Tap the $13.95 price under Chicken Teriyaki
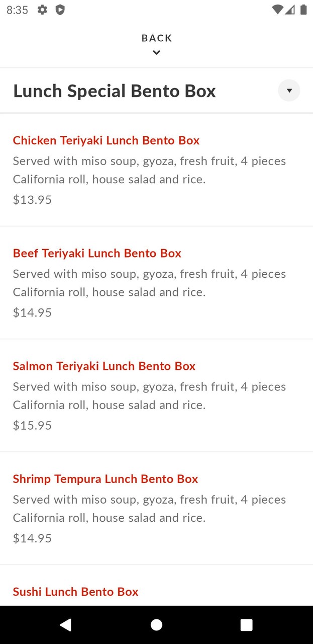 [x=32, y=199]
